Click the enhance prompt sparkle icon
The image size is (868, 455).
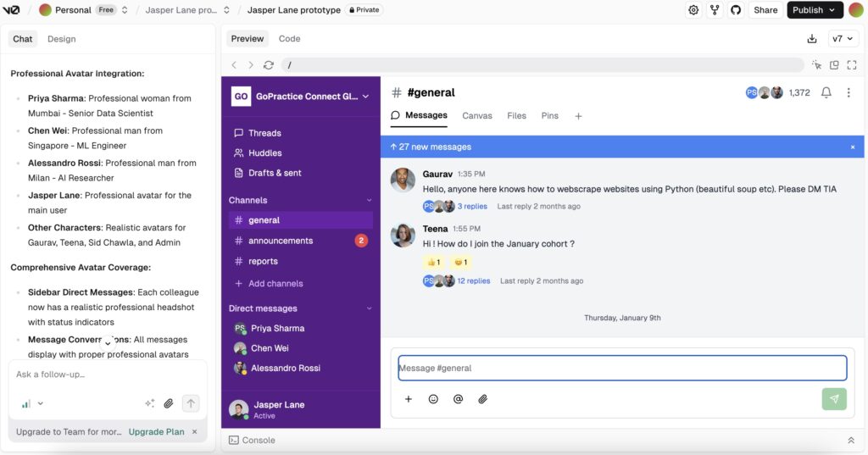point(149,403)
